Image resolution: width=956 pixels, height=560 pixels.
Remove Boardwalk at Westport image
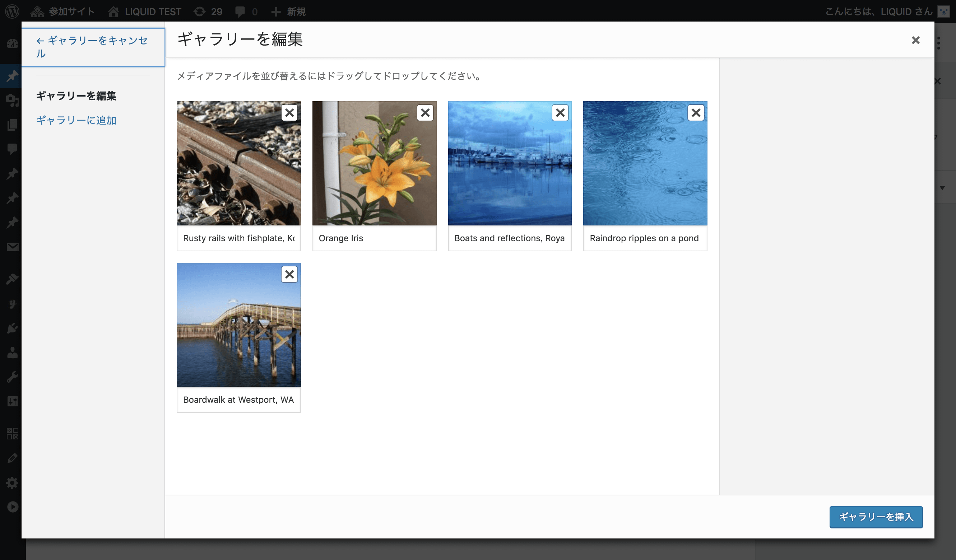pyautogui.click(x=289, y=274)
